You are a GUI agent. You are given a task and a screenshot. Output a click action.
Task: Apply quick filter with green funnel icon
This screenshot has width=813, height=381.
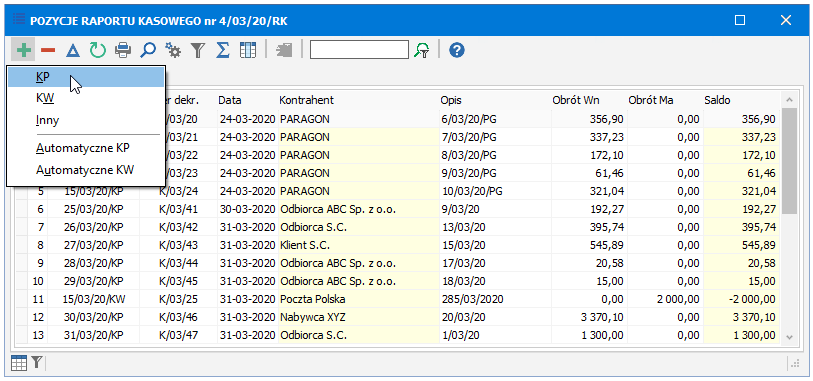[x=422, y=50]
